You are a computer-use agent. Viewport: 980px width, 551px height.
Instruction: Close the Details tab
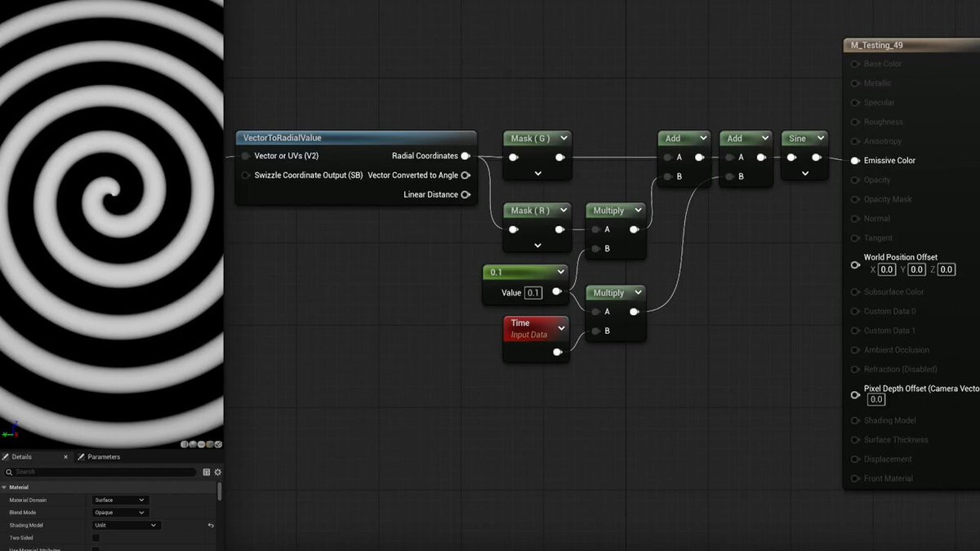tap(67, 457)
